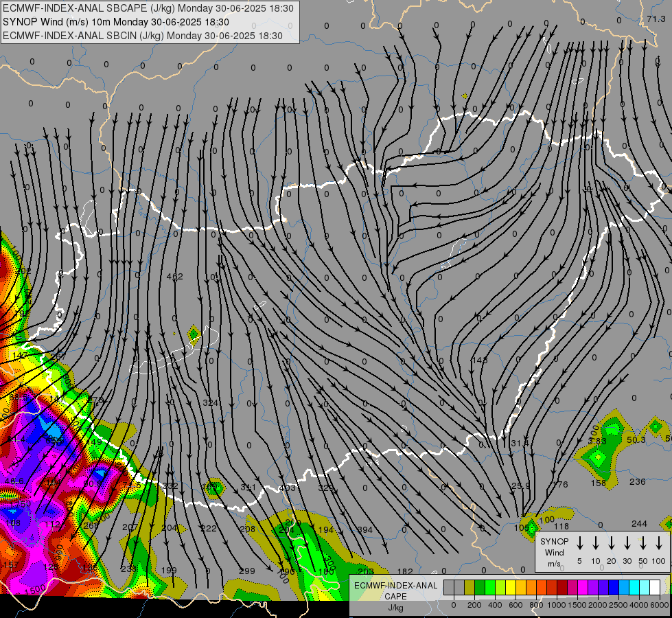Viewport: 672px width, 618px height.
Task: Click the '332' value near southern border
Action: (170, 486)
